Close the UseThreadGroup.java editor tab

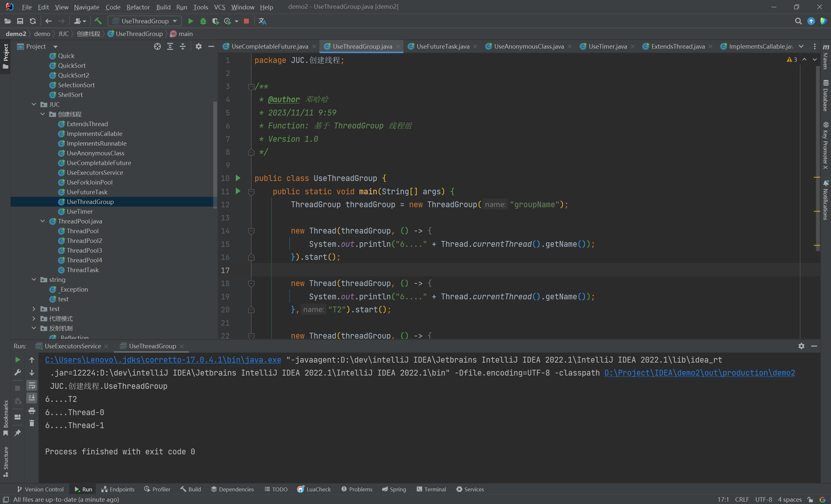click(x=398, y=46)
